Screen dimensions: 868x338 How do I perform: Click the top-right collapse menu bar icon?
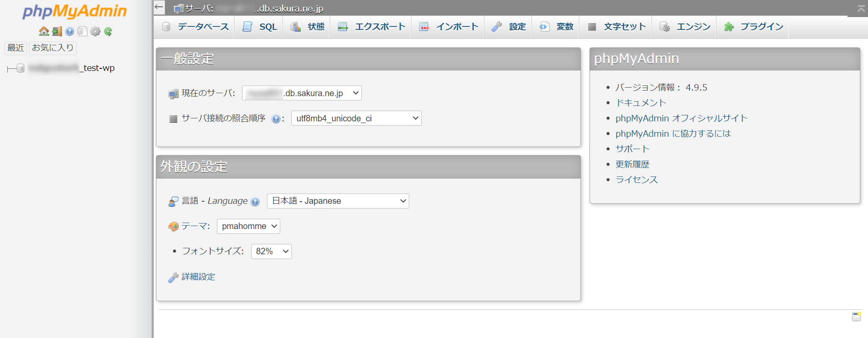[x=861, y=8]
